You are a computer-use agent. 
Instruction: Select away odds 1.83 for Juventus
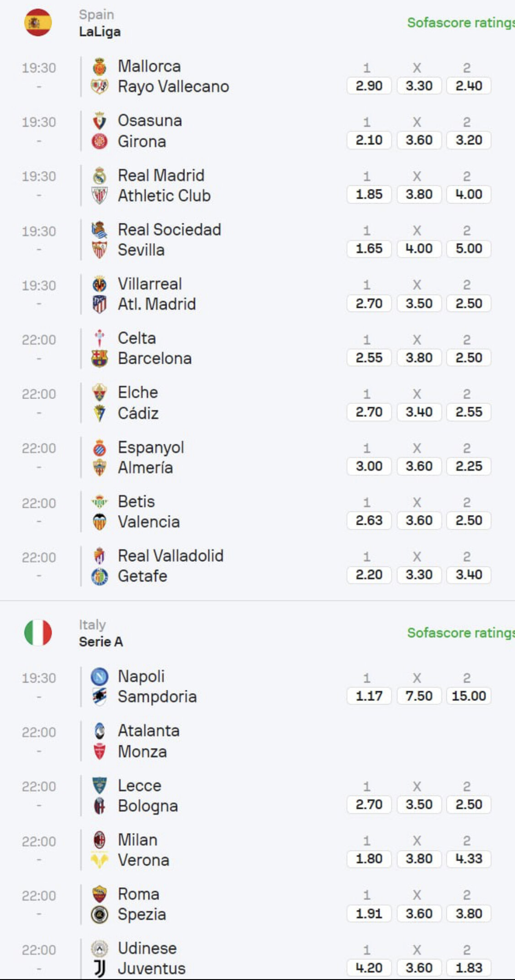tap(469, 968)
